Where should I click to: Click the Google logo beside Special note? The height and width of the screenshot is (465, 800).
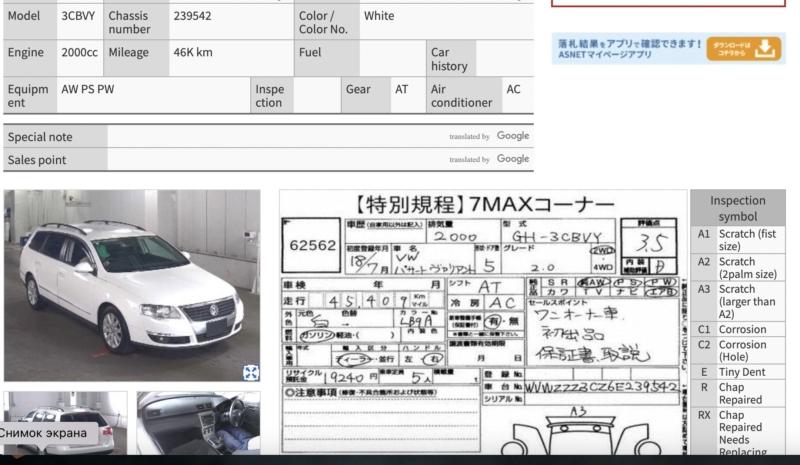coord(512,136)
